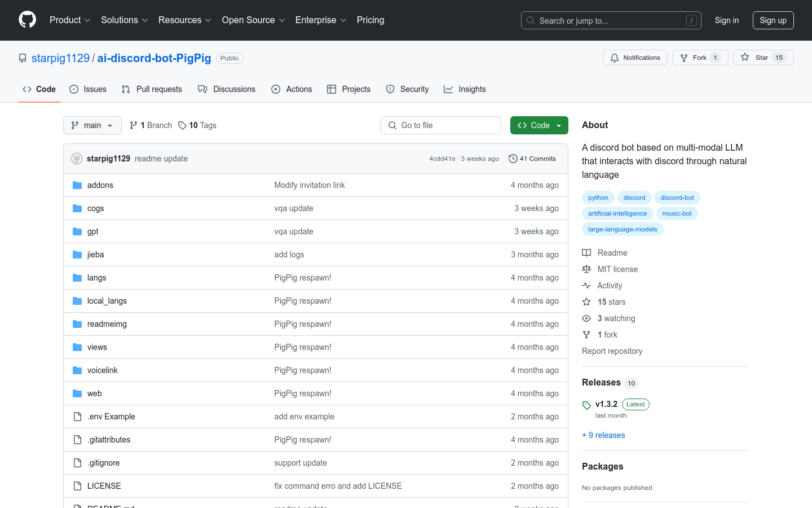Open the readmeimg folder name
Viewport: 812px width, 508px height.
(x=107, y=324)
